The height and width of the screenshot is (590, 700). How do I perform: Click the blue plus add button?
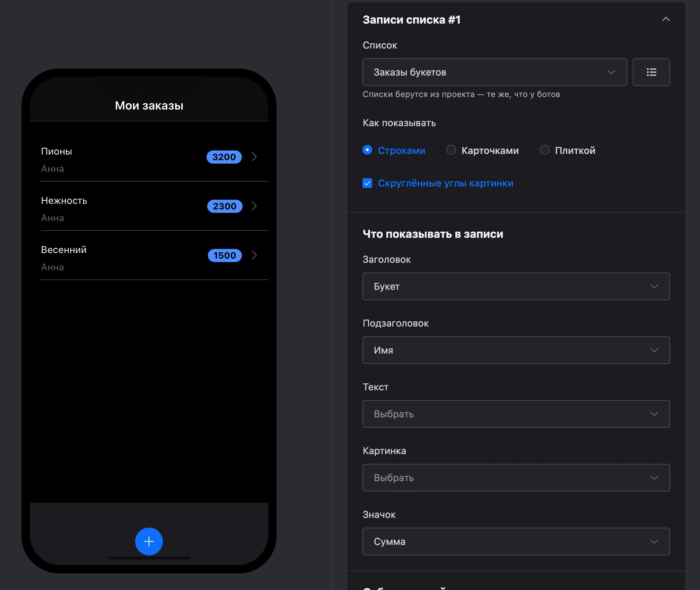pyautogui.click(x=149, y=541)
